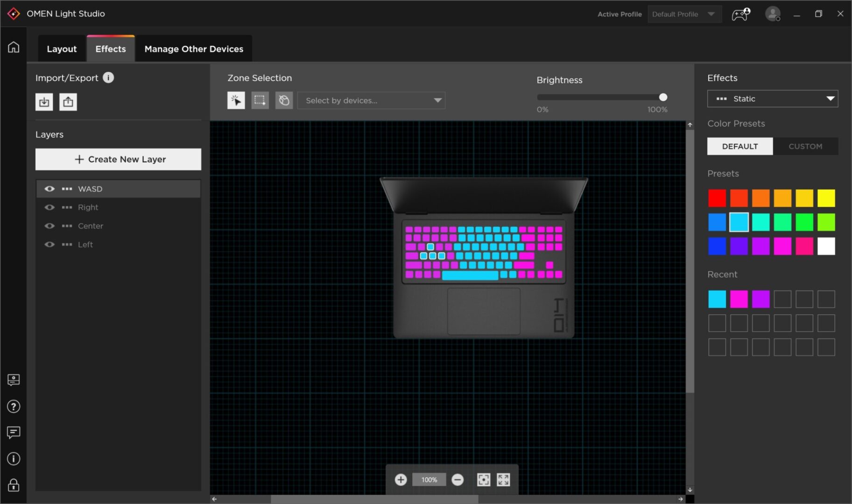Image resolution: width=852 pixels, height=504 pixels.
Task: Click the effect dots icon on WASD layer
Action: coord(67,189)
